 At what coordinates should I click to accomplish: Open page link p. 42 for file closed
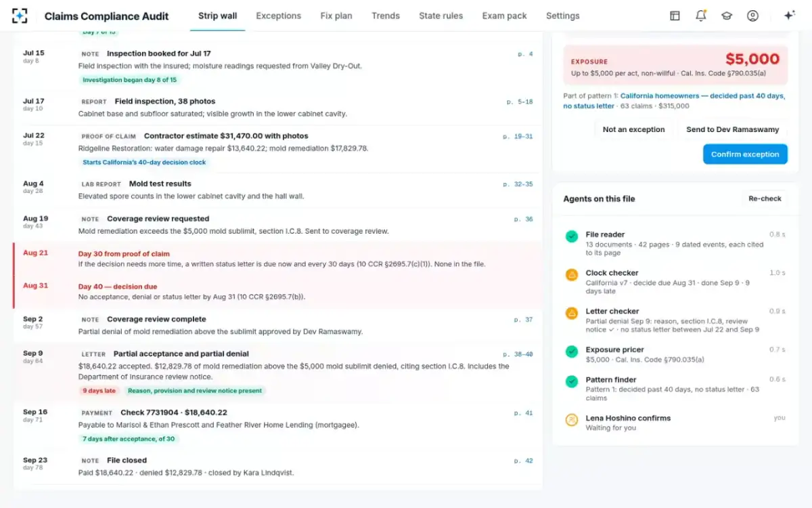(524, 461)
